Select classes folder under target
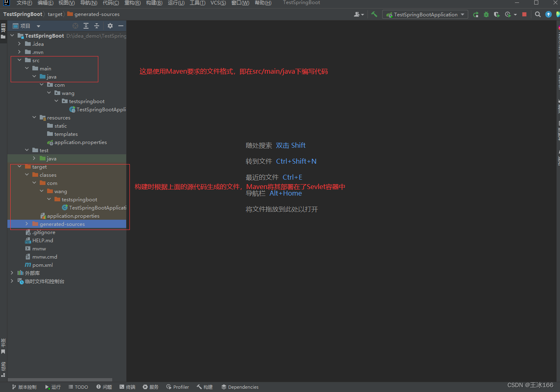This screenshot has height=392, width=560. pyautogui.click(x=44, y=175)
